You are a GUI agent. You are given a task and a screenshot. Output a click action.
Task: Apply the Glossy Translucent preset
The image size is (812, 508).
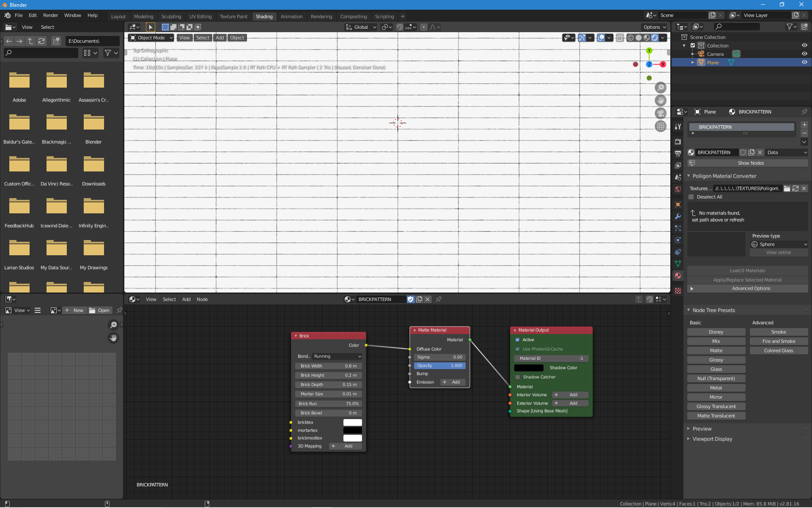[x=716, y=406]
